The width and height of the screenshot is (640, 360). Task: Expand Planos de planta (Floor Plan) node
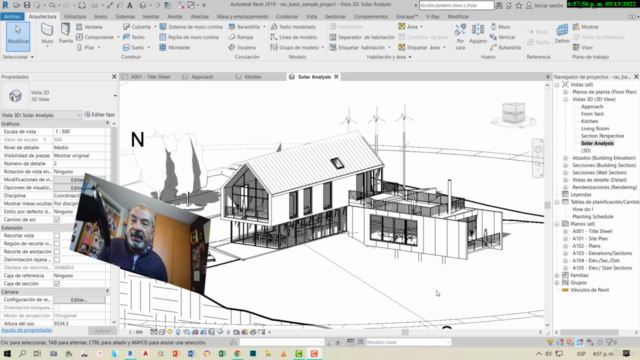(x=565, y=92)
